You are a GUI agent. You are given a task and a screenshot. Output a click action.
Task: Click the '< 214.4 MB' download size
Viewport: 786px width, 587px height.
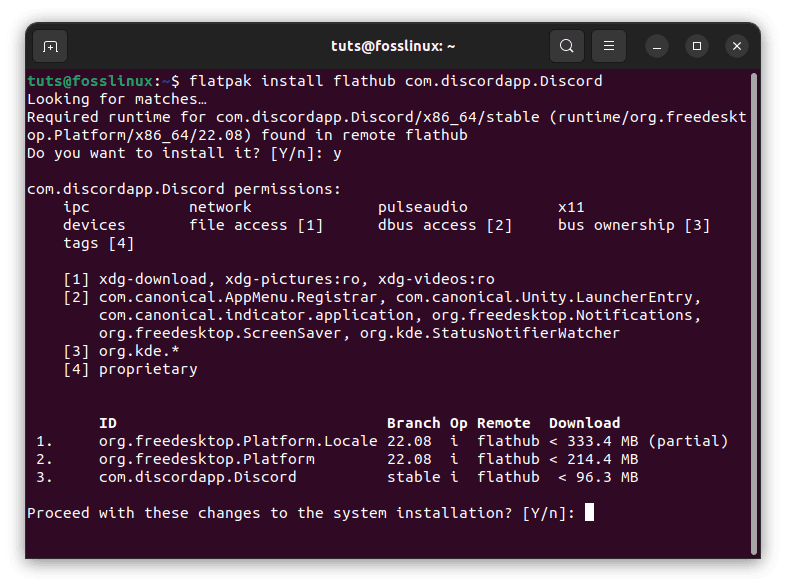[594, 459]
